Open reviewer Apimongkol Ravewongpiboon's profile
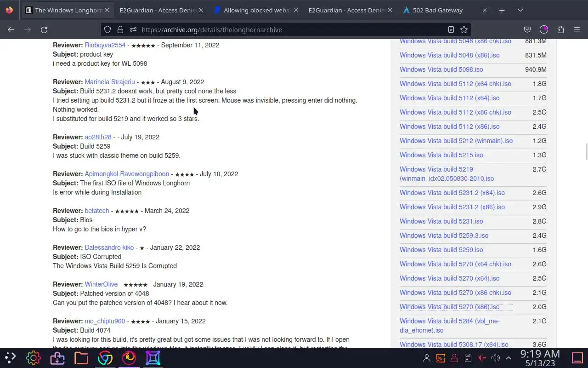Viewport: 588px width, 368px height. 127,174
